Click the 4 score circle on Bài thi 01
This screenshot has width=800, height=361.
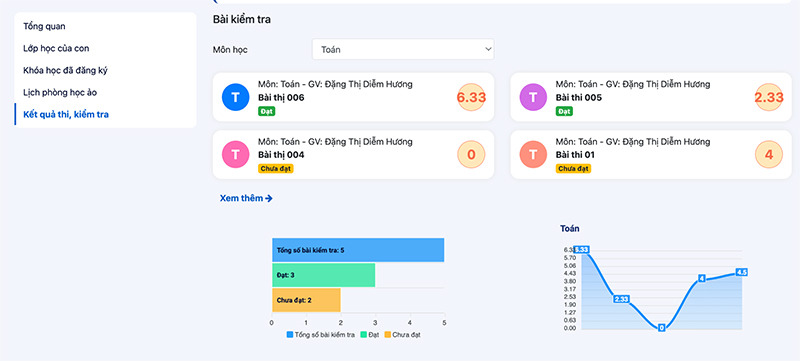[768, 154]
